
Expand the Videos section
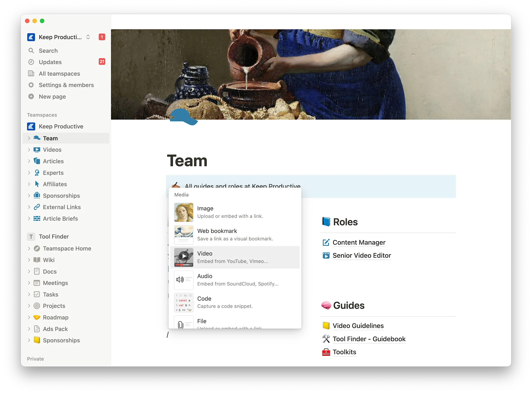coord(29,149)
